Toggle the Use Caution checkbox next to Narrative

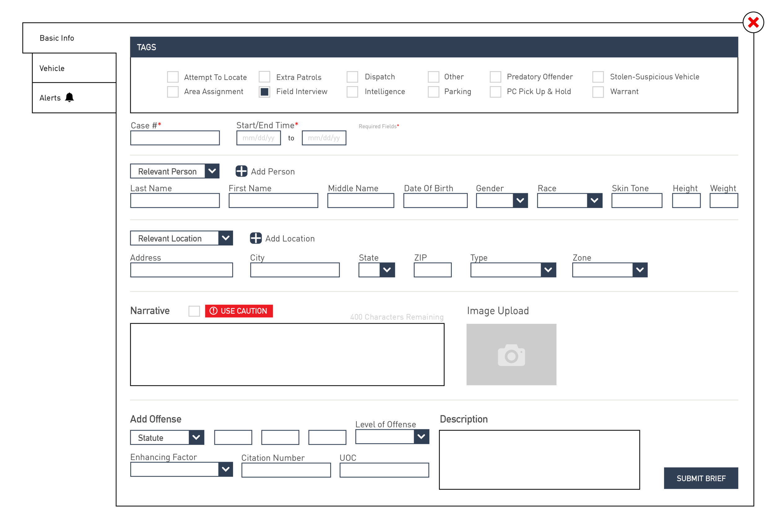click(194, 311)
